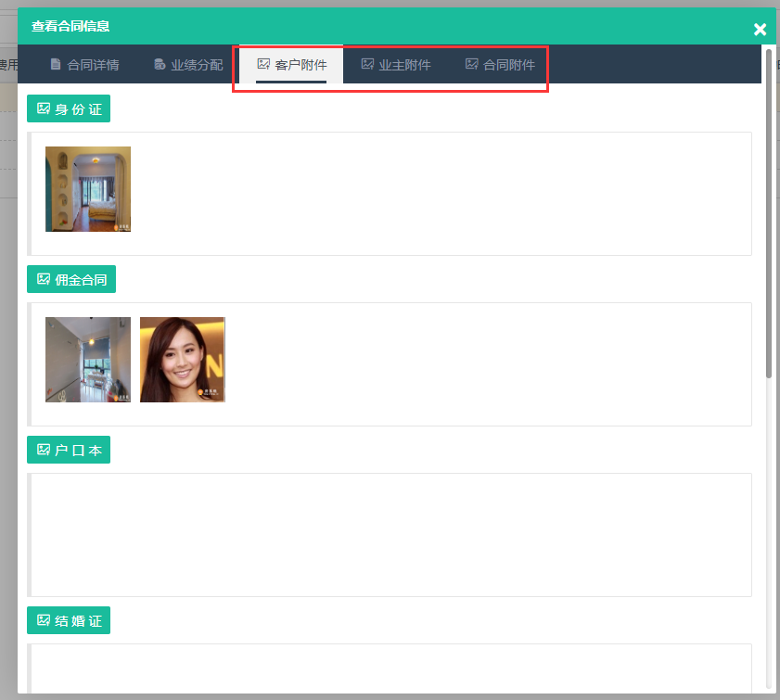Click the dialog vertical scrollbar
Viewport: 780px width, 700px height.
(x=769, y=214)
